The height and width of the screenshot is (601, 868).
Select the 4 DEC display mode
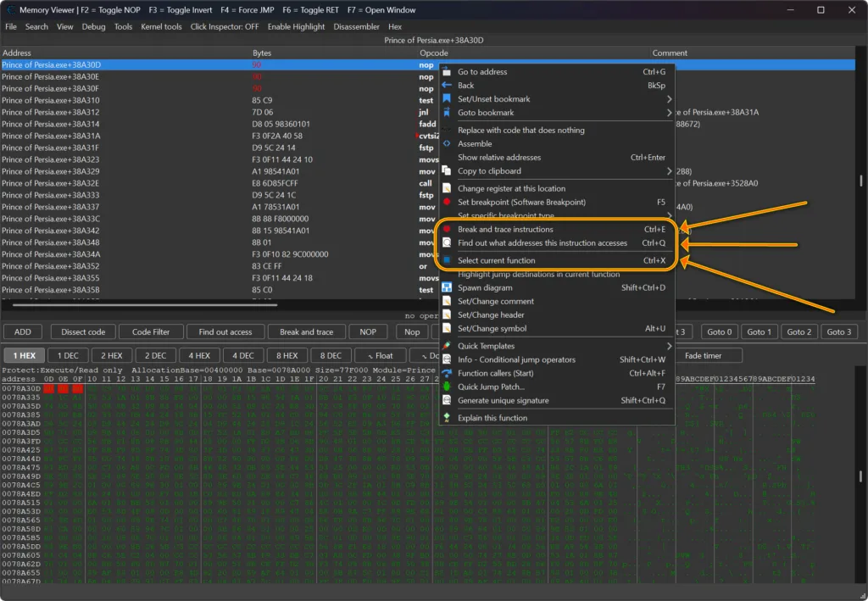coord(242,355)
